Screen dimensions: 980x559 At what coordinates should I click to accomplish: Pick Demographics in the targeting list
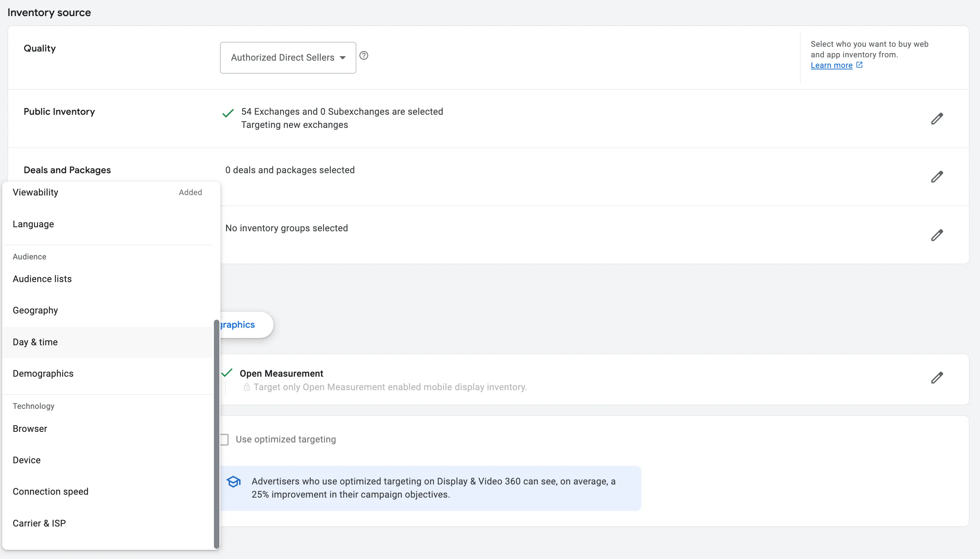click(108, 373)
